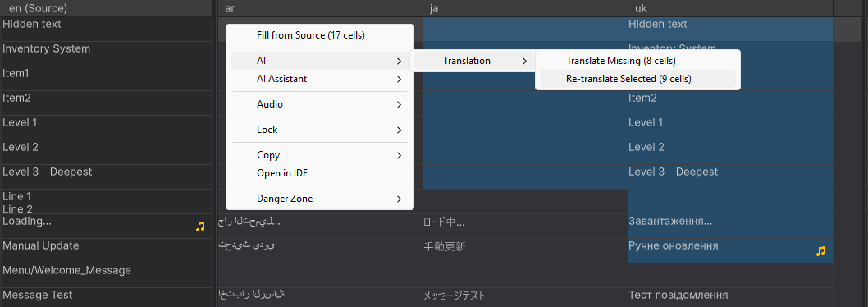Open the AI submenu entry
Screen dimensions: 868x307
(320, 61)
